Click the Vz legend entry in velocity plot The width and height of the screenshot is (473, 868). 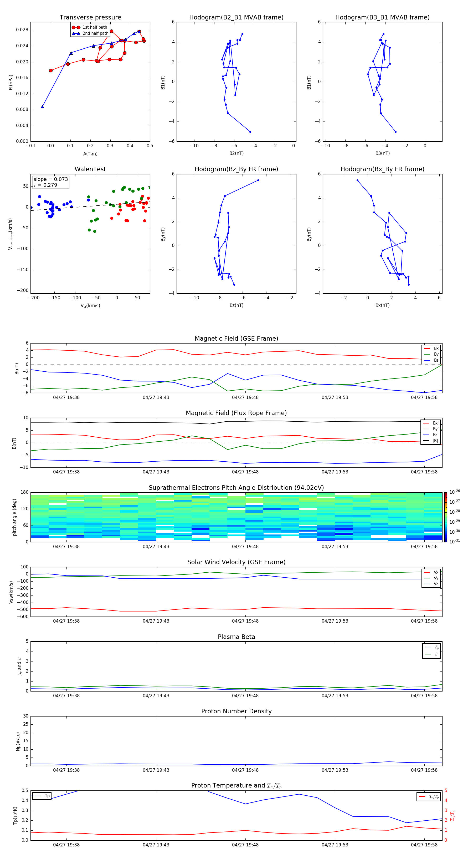pyautogui.click(x=431, y=584)
